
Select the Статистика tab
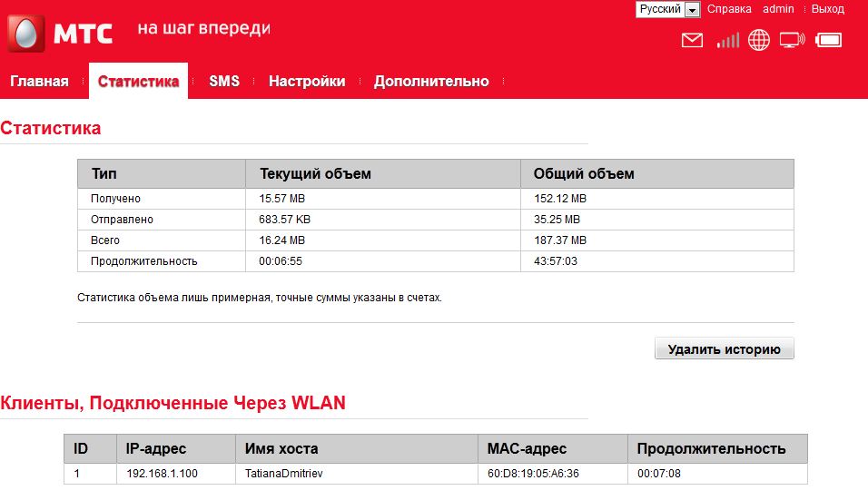coord(138,82)
